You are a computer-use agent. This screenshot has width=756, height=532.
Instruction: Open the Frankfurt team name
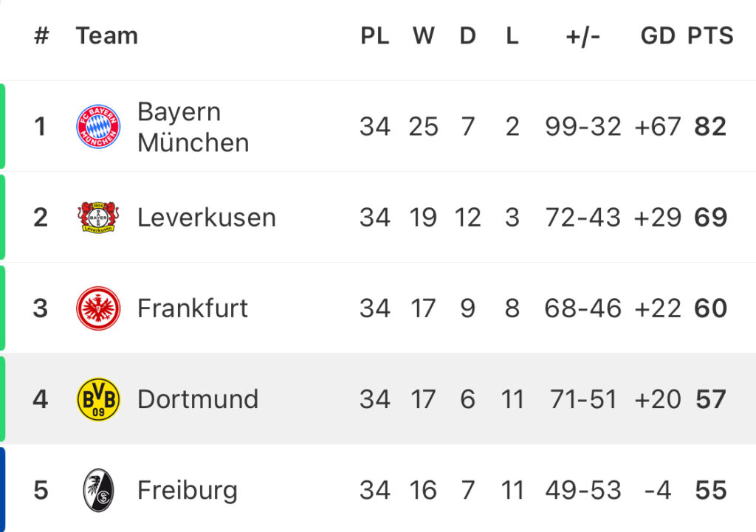(193, 308)
